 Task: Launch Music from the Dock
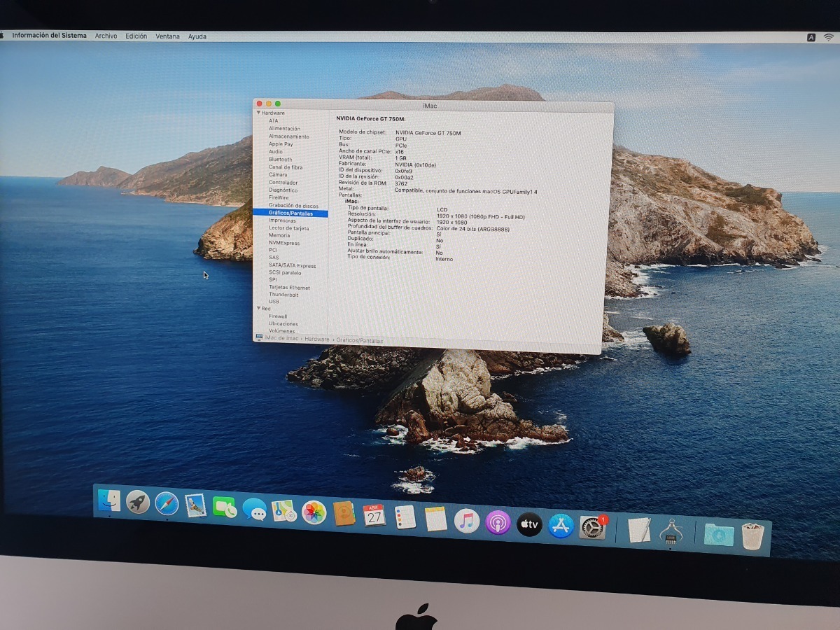[x=466, y=521]
